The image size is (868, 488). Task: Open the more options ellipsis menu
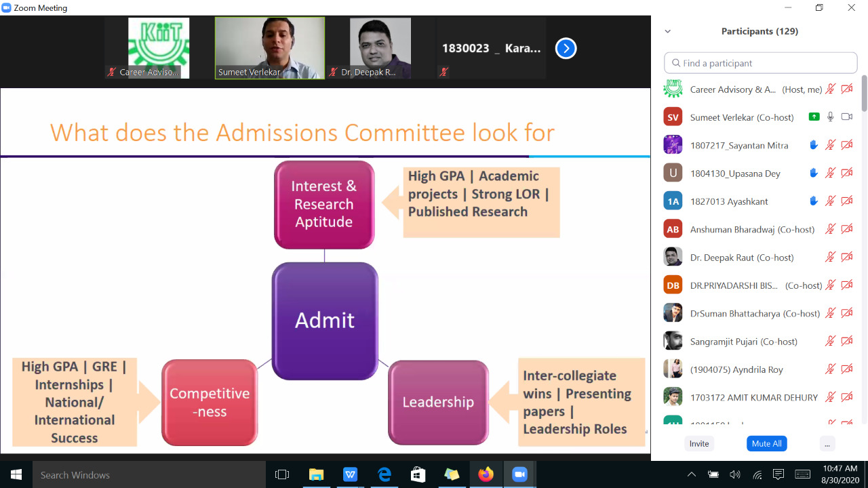tap(826, 443)
